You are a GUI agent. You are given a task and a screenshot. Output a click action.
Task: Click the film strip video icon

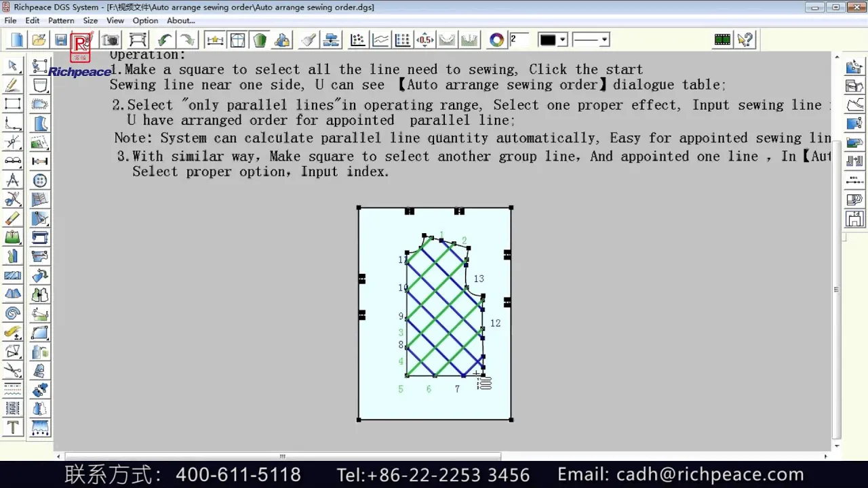(722, 40)
